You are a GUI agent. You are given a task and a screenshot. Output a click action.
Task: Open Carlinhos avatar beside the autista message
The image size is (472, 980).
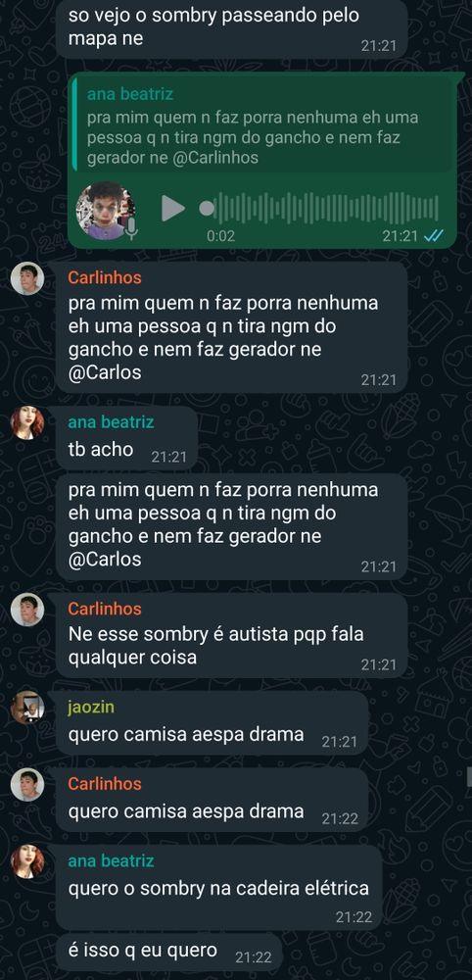[26, 610]
